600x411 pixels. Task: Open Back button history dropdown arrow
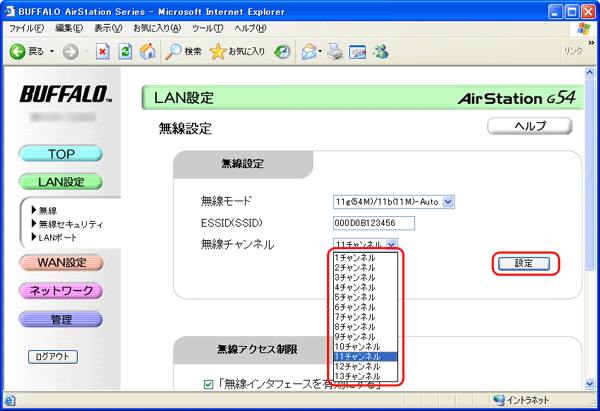[x=52, y=51]
